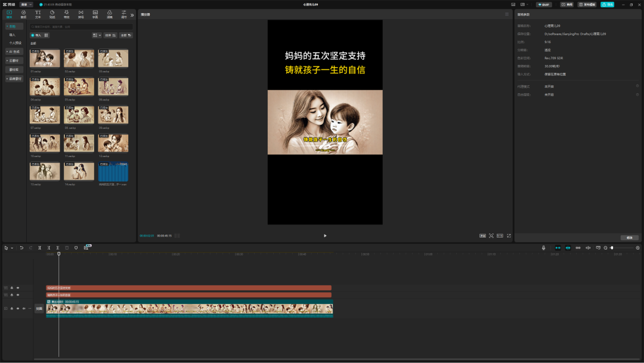Click the marker (shield) icon

click(76, 248)
